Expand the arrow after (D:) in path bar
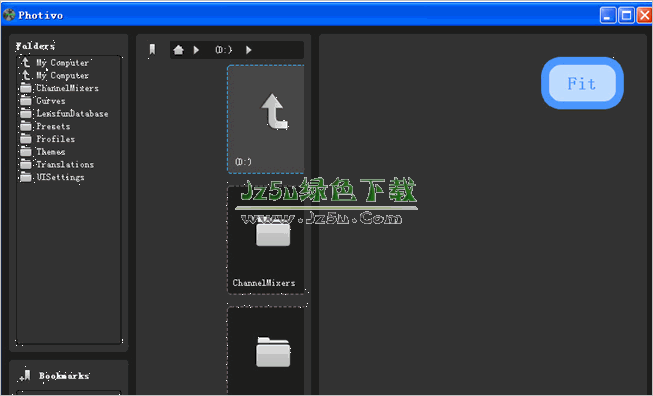653x396 pixels. 249,50
